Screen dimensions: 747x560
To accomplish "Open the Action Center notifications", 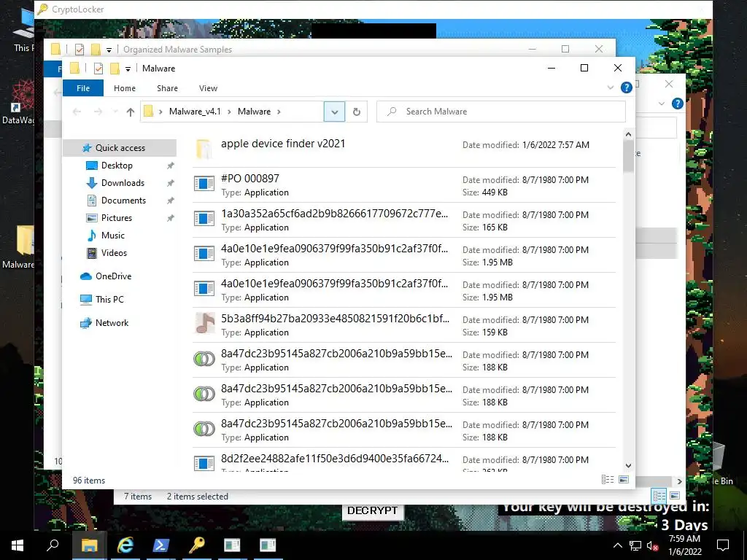I will [x=723, y=545].
